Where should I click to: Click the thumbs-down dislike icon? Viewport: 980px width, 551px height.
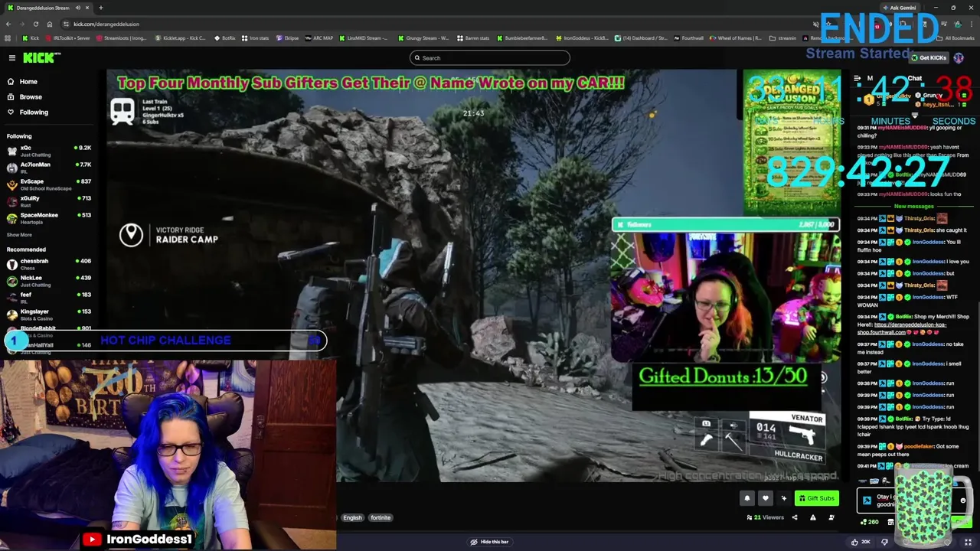[884, 542]
